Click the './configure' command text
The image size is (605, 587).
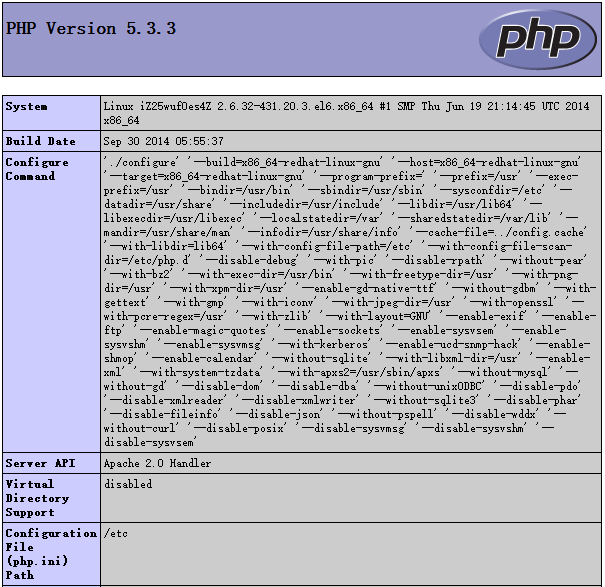click(x=141, y=162)
